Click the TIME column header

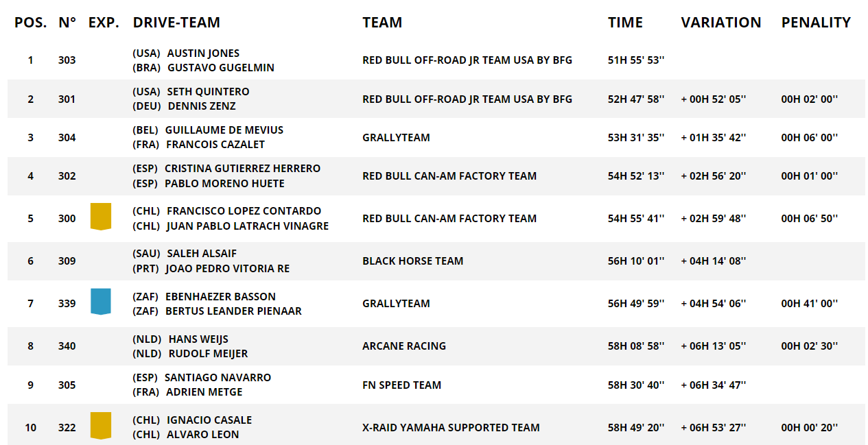point(625,23)
